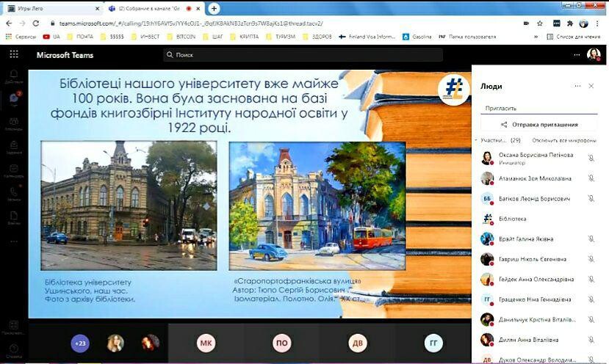The width and height of the screenshot is (609, 364).
Task: Open the ПОЧТА bookmarks folder
Action: coord(80,37)
